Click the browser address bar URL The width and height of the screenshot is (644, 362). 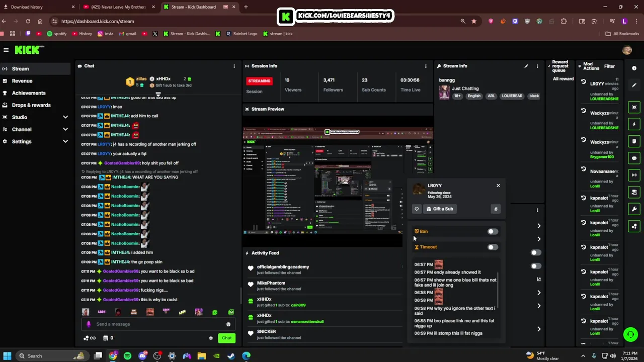pos(98,21)
